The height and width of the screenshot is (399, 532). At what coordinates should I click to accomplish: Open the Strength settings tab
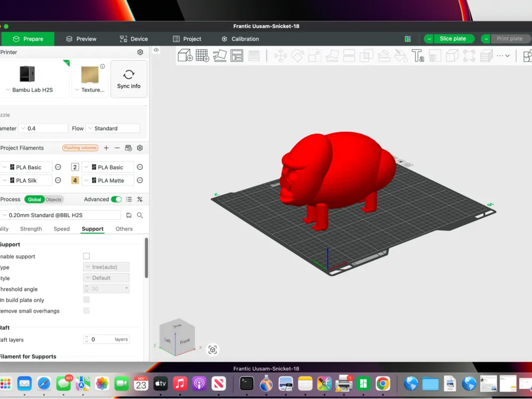[31, 229]
